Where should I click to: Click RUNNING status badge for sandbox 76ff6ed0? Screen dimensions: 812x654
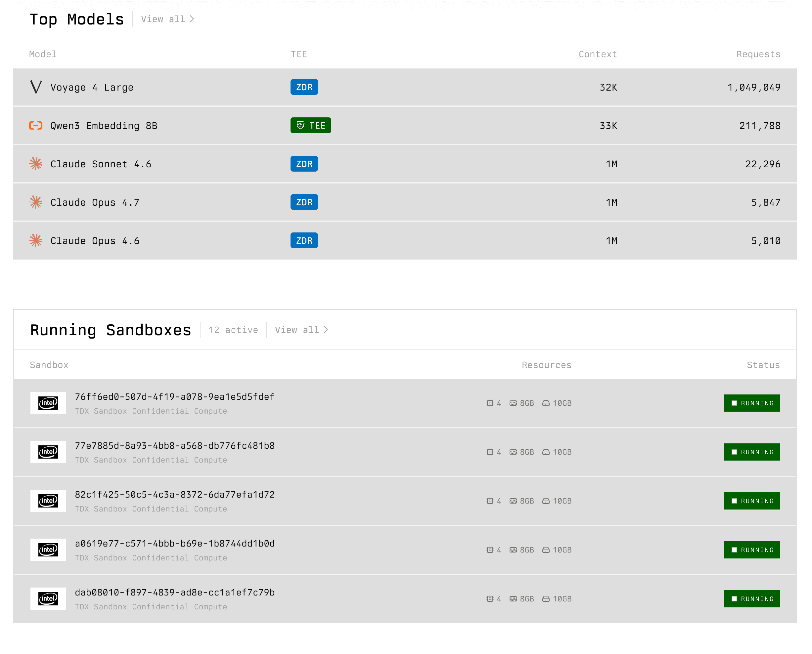[752, 403]
